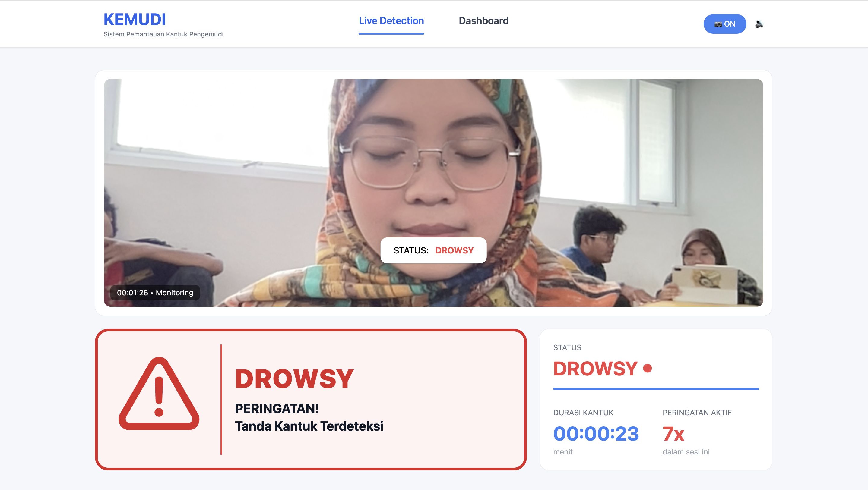
Task: Click the DURASI KANTUK label
Action: pyautogui.click(x=583, y=413)
